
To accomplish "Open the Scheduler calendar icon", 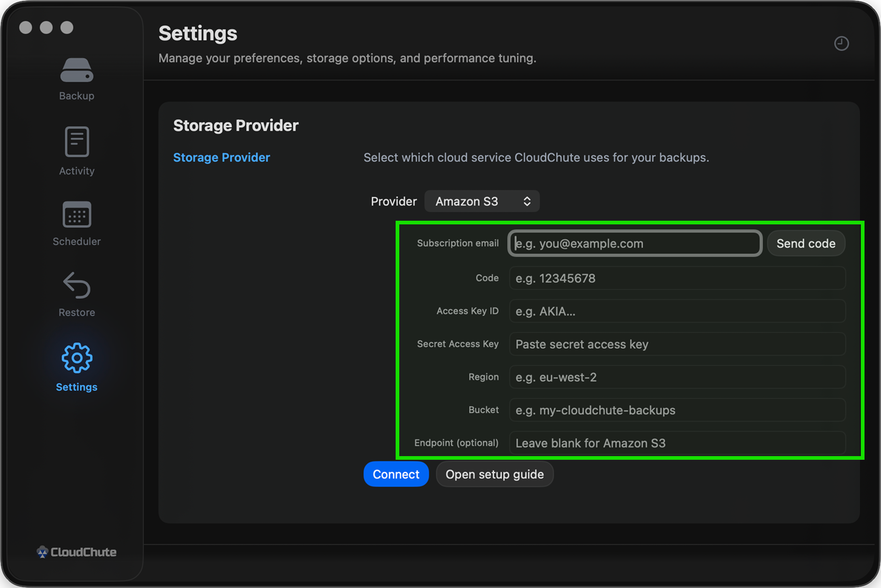I will click(x=76, y=214).
